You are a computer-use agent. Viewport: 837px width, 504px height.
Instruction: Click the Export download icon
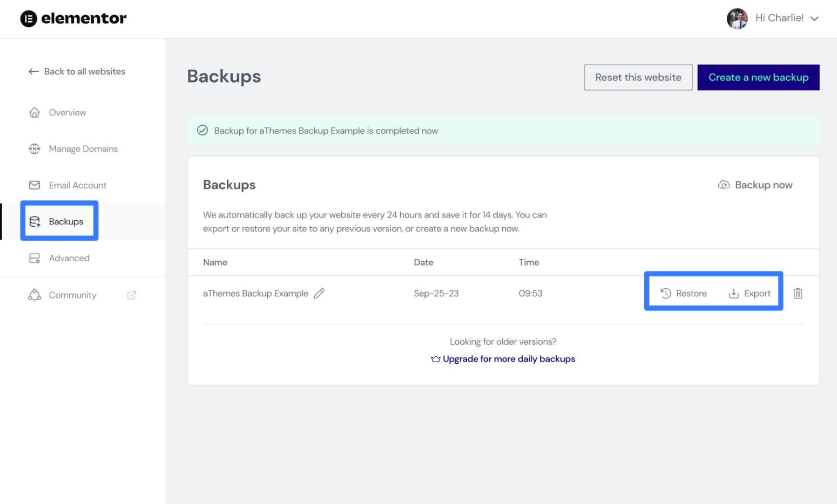[733, 294]
